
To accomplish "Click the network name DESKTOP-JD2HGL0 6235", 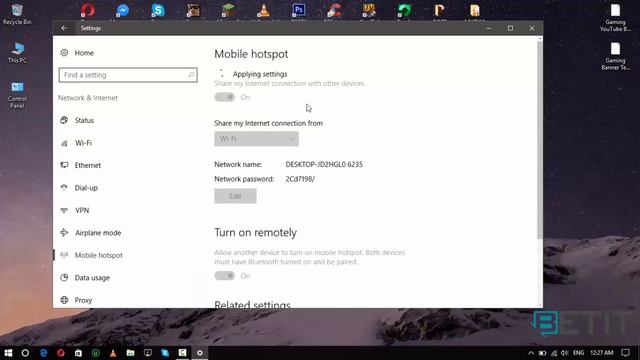I will point(324,164).
